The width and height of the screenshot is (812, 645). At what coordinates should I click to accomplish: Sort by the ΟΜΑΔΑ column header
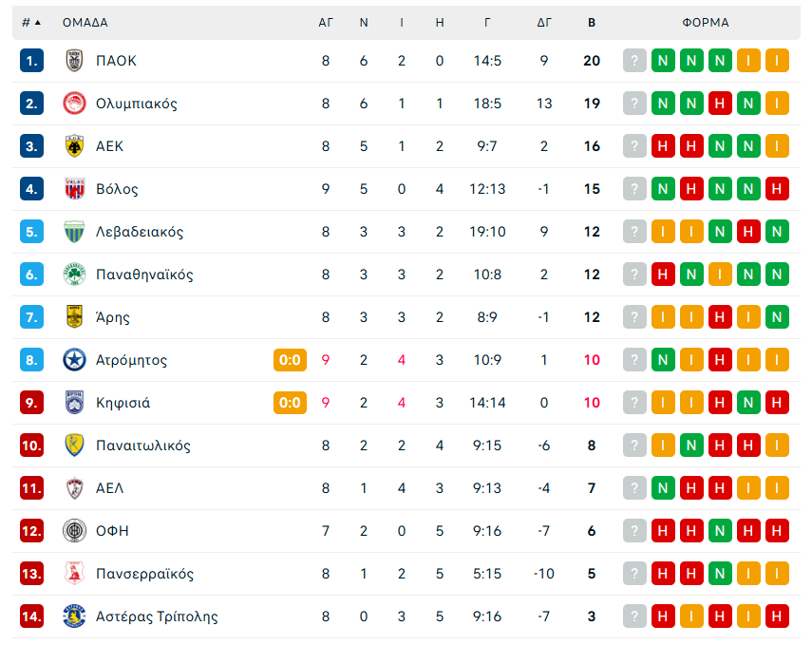coord(85,23)
